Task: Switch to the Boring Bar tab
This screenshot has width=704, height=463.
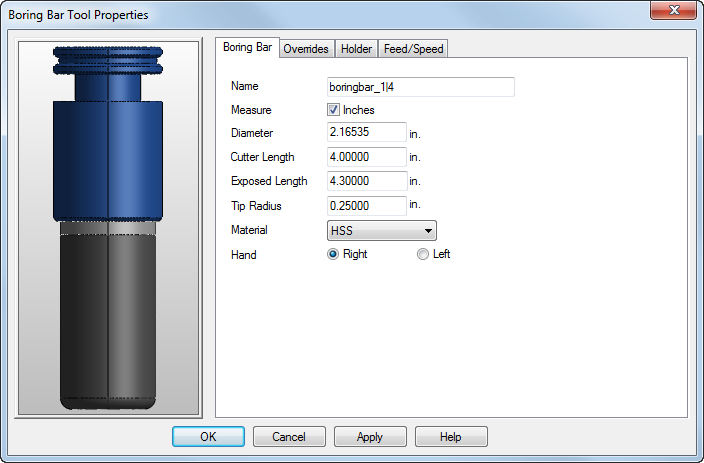Action: click(x=247, y=47)
